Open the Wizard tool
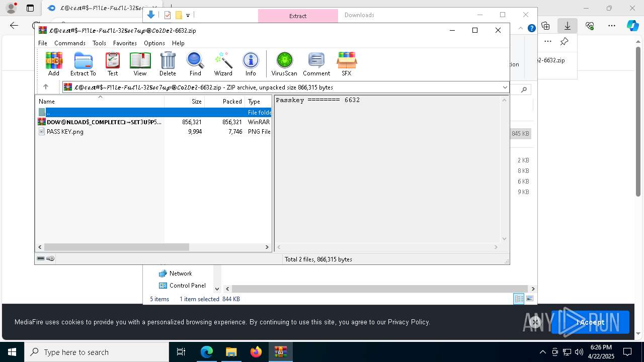The height and width of the screenshot is (362, 644). tap(223, 64)
